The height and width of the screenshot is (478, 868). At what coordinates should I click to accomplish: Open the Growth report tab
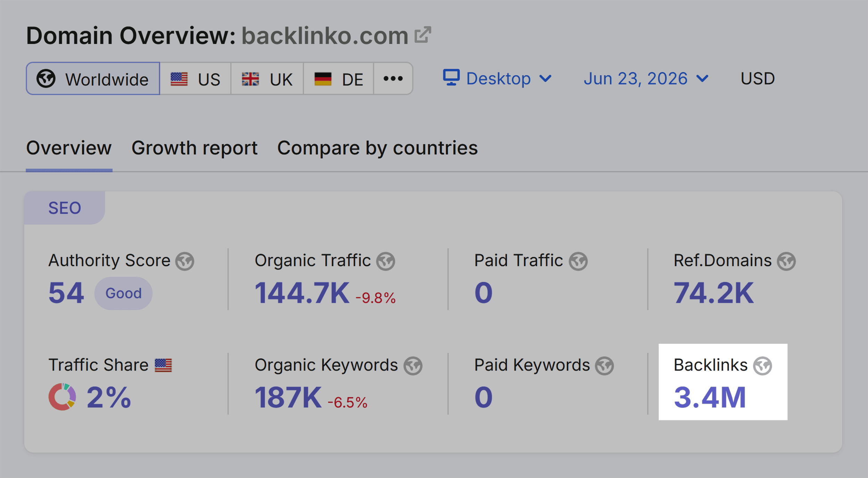click(194, 148)
